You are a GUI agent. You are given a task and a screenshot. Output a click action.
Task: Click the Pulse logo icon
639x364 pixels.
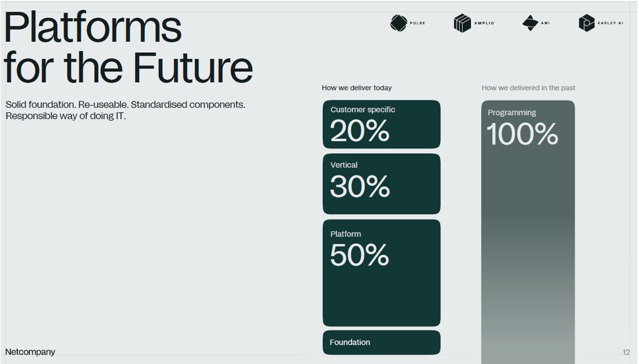399,23
